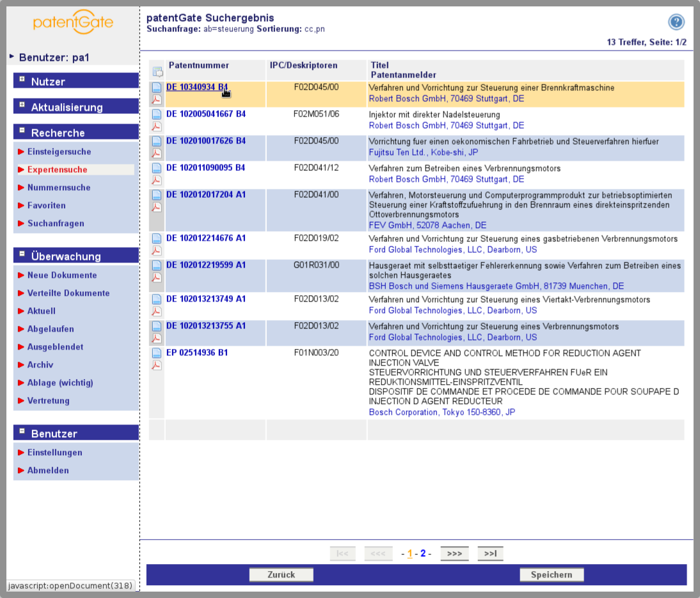This screenshot has width=700, height=598.
Task: Open Vertretung in the sidebar
Action: pos(48,401)
